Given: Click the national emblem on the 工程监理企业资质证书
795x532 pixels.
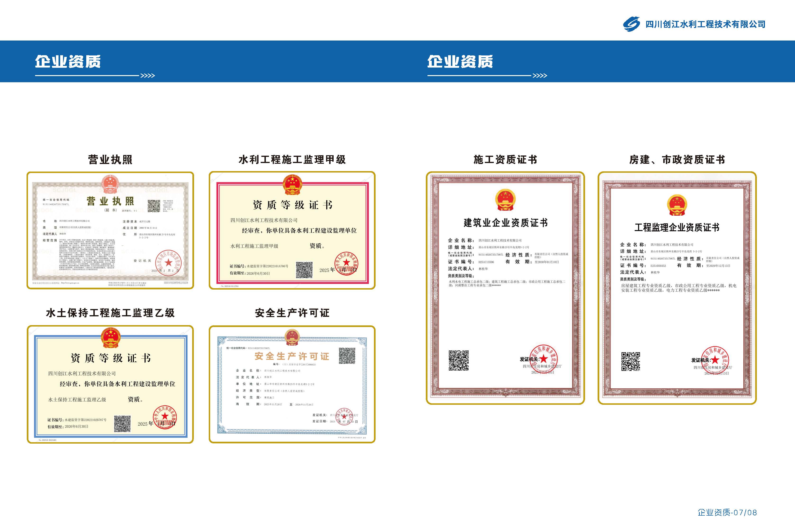Looking at the screenshot, I should 677,205.
